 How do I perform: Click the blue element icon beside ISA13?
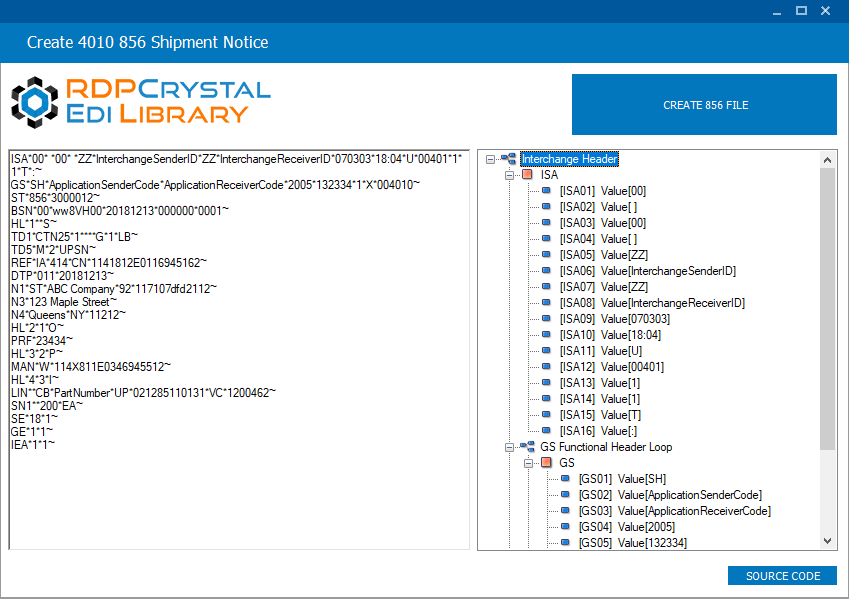coord(546,382)
